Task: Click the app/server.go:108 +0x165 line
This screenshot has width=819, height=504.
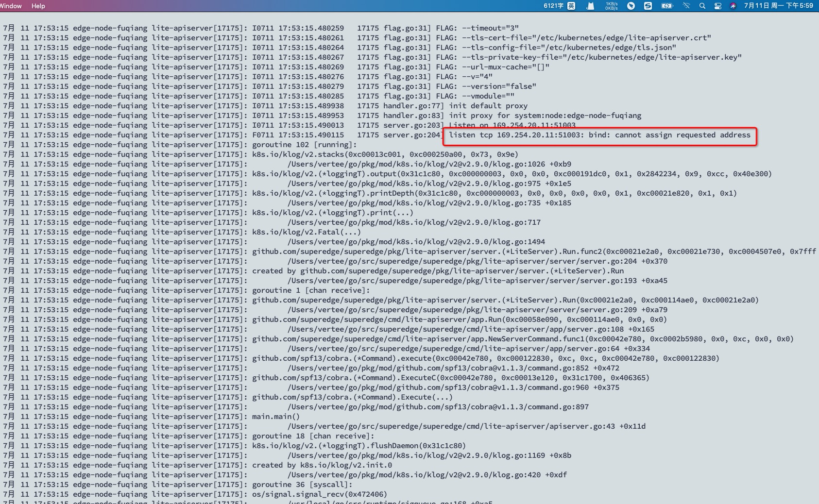Action: coord(471,329)
